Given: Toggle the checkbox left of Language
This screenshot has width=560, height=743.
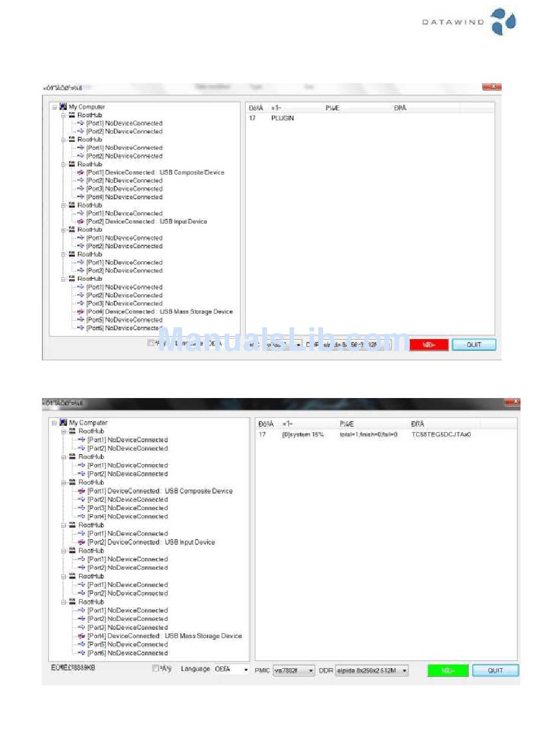Looking at the screenshot, I should (155, 669).
